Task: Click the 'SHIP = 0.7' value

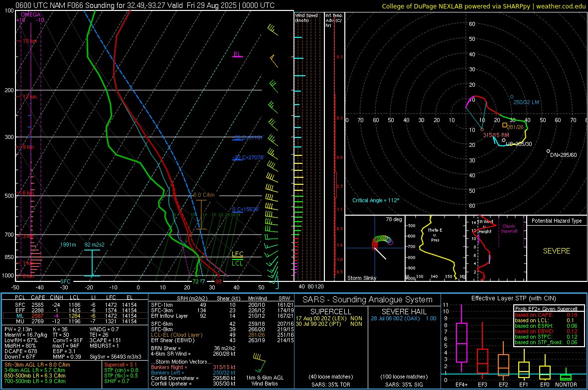Action: coord(117,381)
